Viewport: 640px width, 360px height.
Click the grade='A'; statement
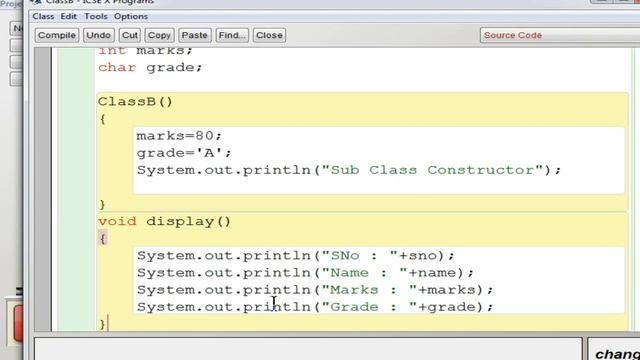coord(184,153)
